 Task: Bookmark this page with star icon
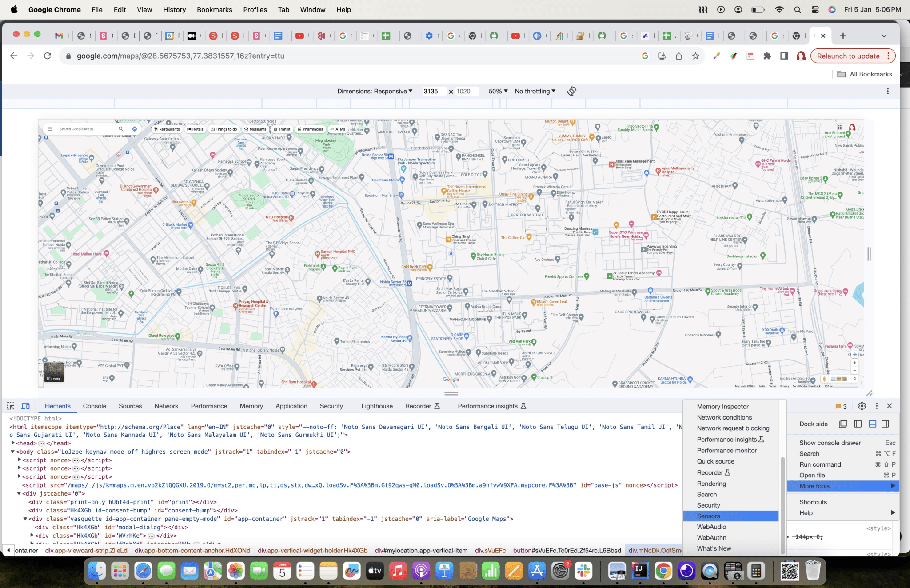(x=695, y=56)
